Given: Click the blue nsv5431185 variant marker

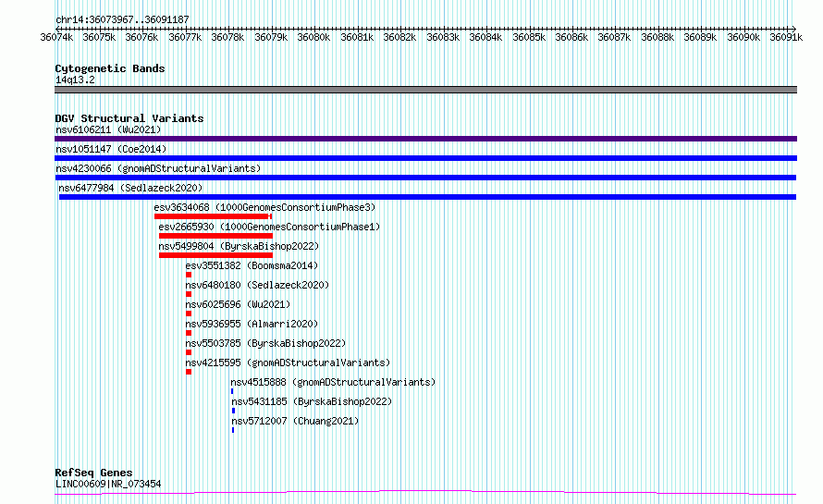Looking at the screenshot, I should tap(233, 411).
